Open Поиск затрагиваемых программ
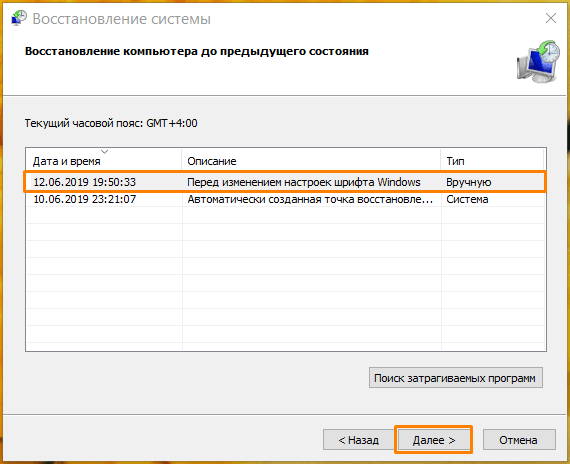The height and width of the screenshot is (464, 570). click(455, 378)
